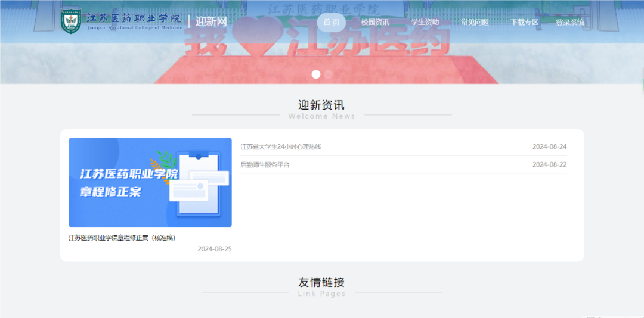Click the 迎新网 site title
The height and width of the screenshot is (318, 644).
tap(211, 21)
